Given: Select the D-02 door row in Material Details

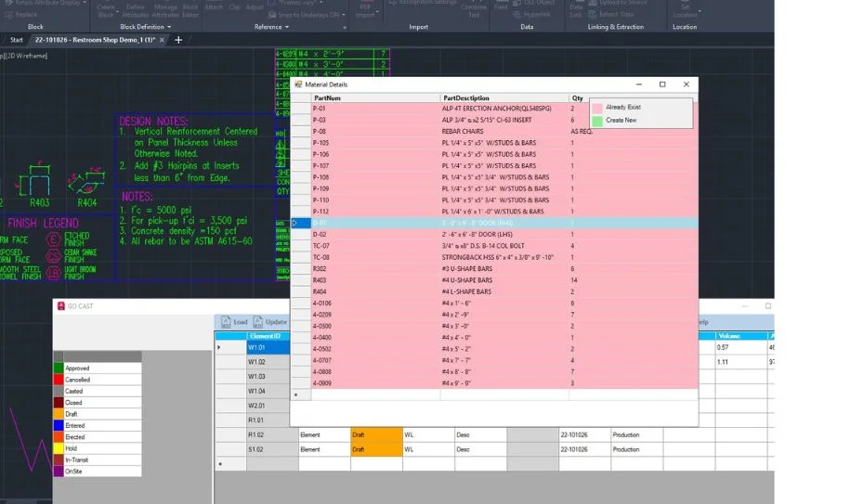Looking at the screenshot, I should 319,234.
